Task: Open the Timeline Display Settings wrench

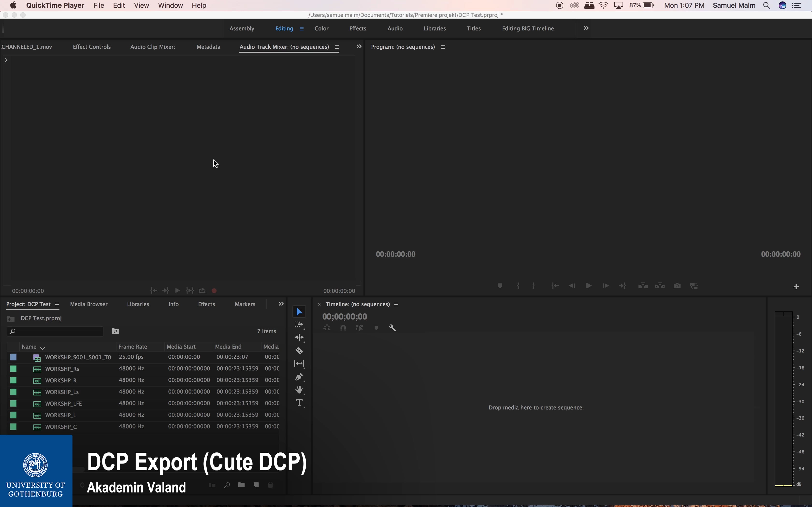Action: point(392,328)
